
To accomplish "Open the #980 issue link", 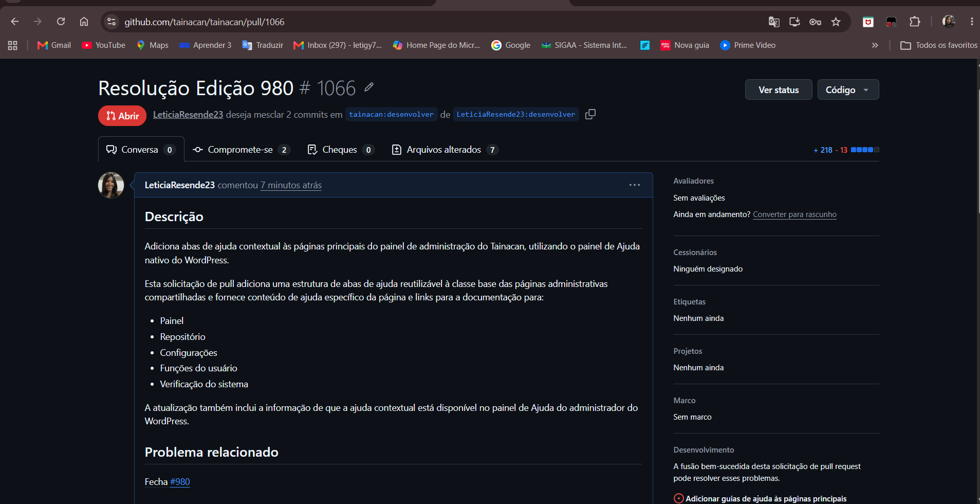I will pyautogui.click(x=180, y=482).
